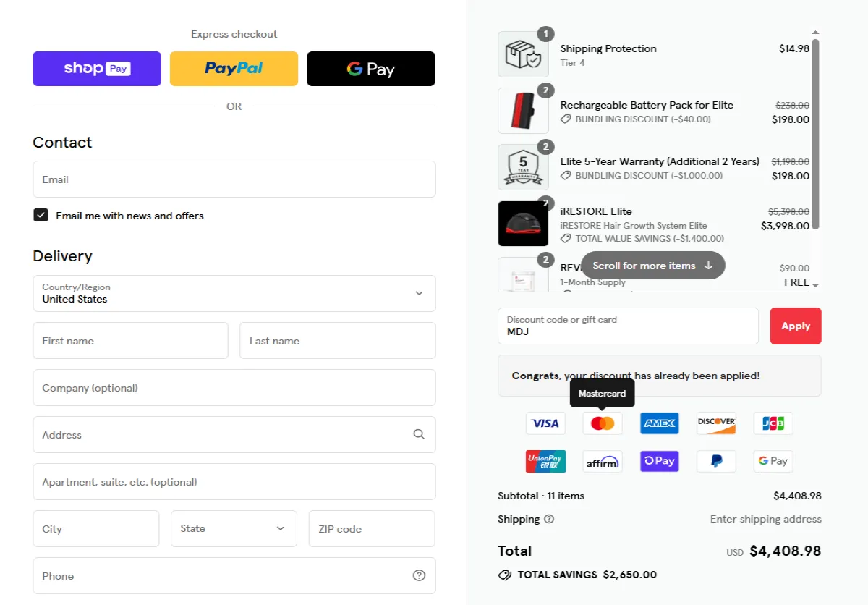Click the Discover card icon

pyautogui.click(x=716, y=423)
